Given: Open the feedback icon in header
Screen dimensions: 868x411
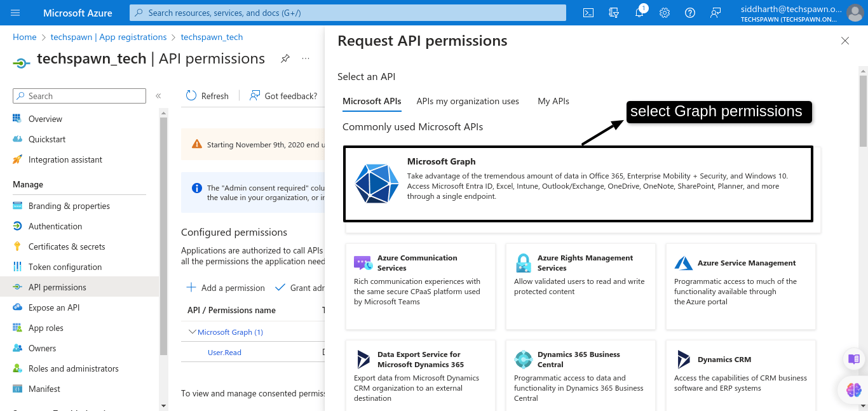Looking at the screenshot, I should tap(715, 13).
